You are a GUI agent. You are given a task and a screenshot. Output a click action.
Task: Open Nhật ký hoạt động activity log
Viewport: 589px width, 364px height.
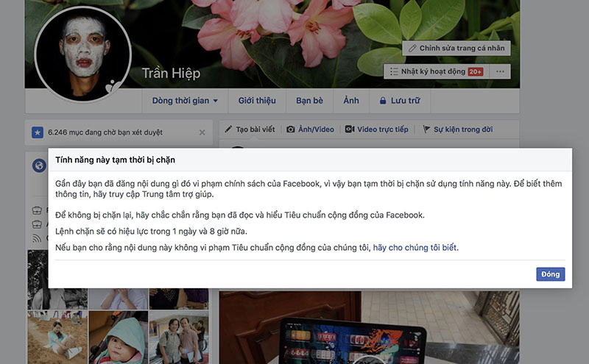coord(437,71)
